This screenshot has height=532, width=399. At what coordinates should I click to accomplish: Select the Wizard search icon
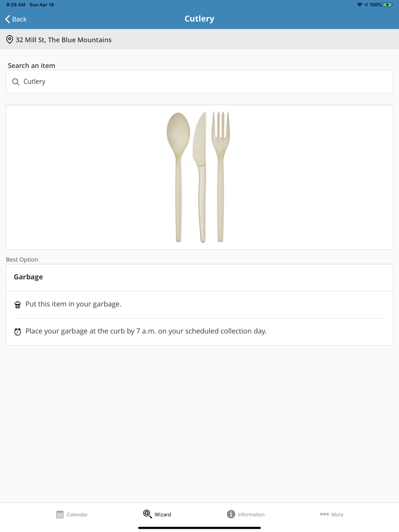click(147, 514)
